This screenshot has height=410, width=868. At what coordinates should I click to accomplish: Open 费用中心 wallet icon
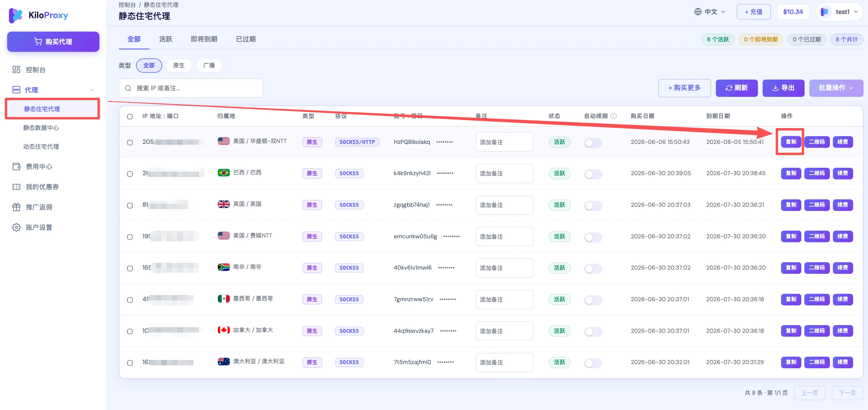(x=16, y=167)
